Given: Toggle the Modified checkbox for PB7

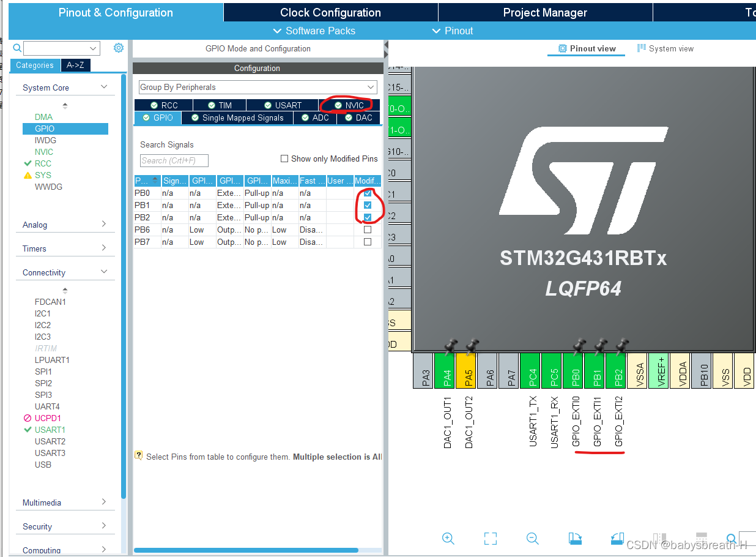Looking at the screenshot, I should click(368, 242).
